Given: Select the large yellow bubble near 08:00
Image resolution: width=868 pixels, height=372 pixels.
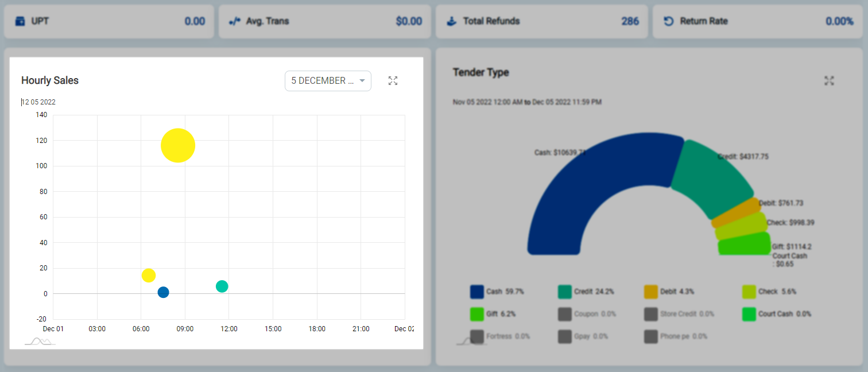Looking at the screenshot, I should [177, 145].
